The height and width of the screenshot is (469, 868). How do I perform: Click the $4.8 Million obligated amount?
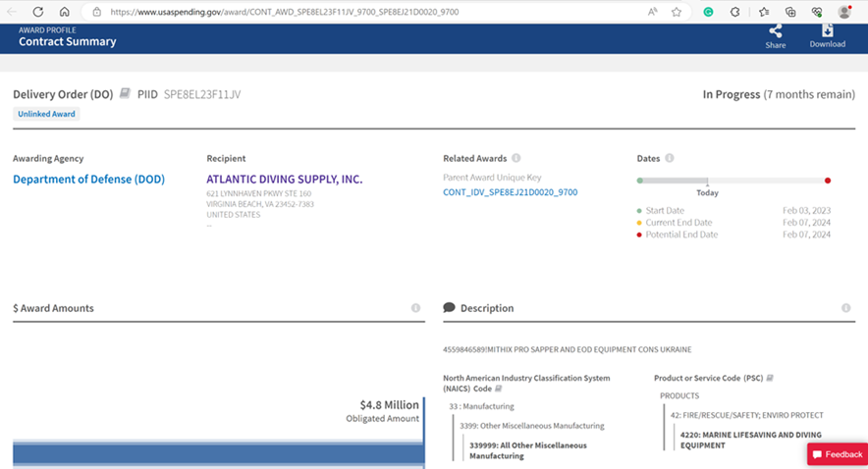(389, 405)
